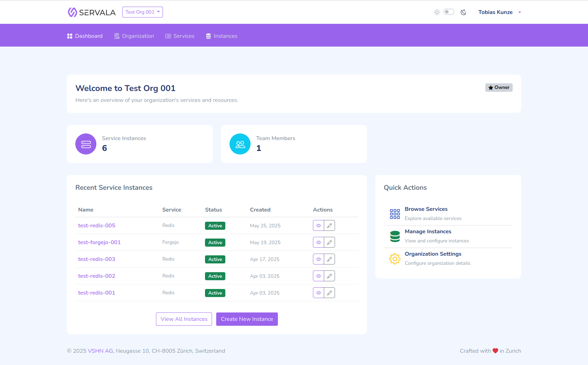The image size is (588, 365).
Task: Click the VSHN AG footer link
Action: coord(100,351)
